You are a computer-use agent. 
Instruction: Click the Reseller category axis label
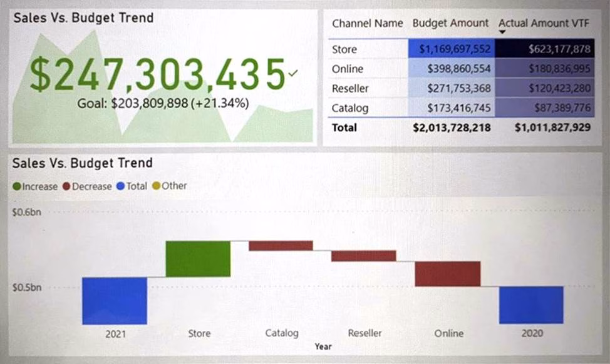point(364,333)
